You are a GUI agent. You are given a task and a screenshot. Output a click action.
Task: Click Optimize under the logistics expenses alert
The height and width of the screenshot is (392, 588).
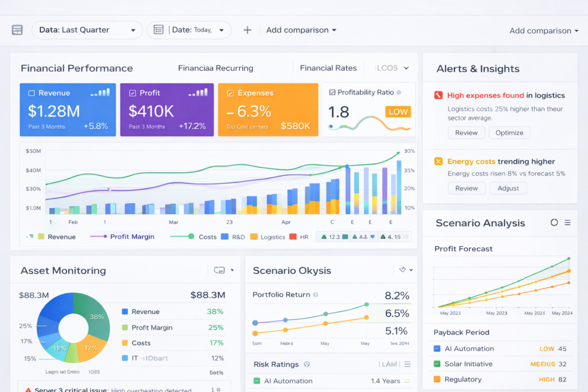tap(509, 133)
